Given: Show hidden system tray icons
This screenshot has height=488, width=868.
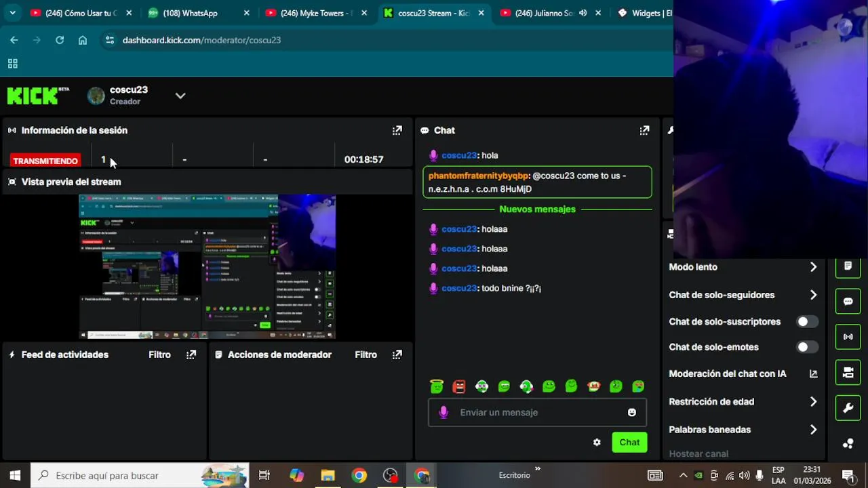Looking at the screenshot, I should coord(683,476).
